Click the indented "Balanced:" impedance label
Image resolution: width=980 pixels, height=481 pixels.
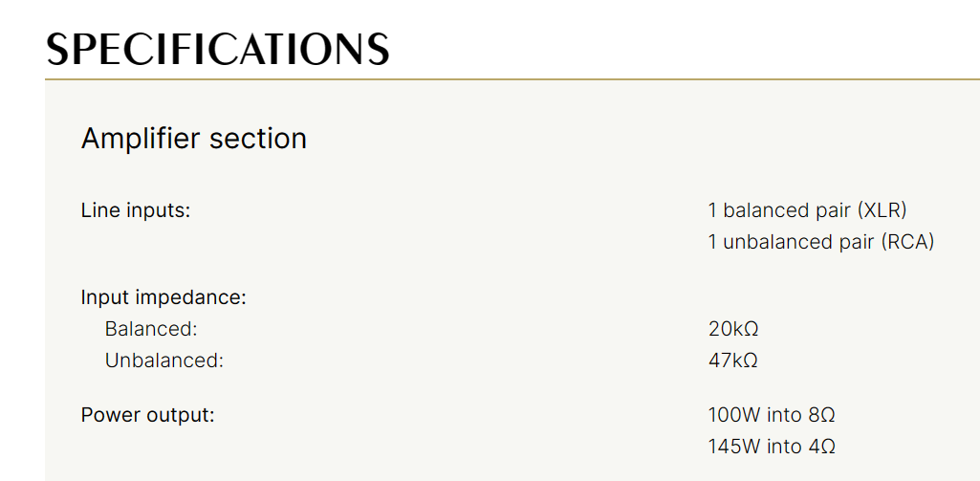[x=151, y=329]
